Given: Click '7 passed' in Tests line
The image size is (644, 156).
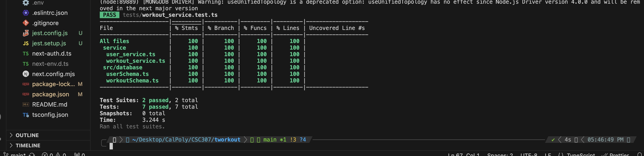Looking at the screenshot, I should 155,107.
